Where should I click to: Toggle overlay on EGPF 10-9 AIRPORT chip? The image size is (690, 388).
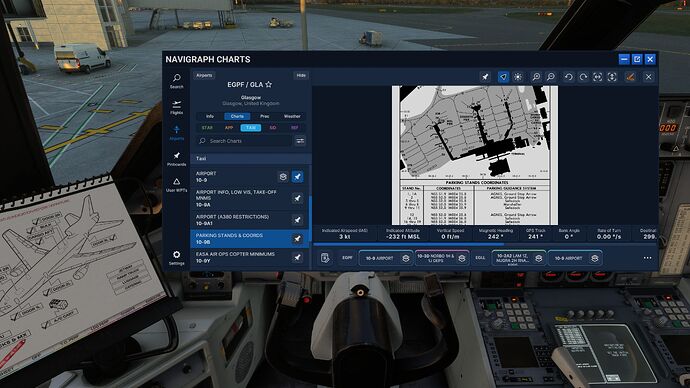pos(406,258)
